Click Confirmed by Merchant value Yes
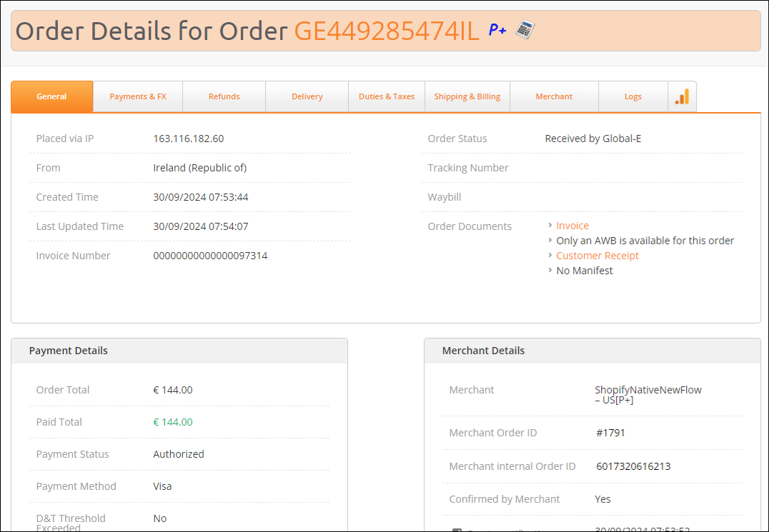 (x=602, y=499)
